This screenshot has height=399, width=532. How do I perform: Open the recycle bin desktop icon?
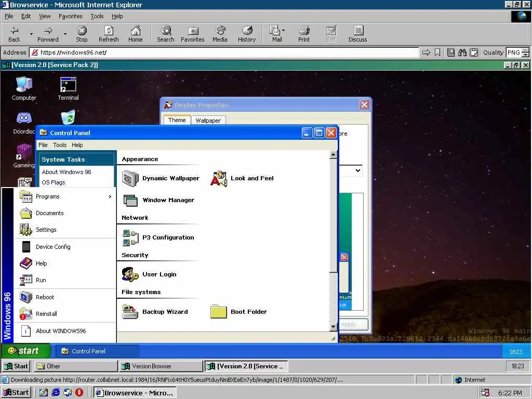(68, 117)
